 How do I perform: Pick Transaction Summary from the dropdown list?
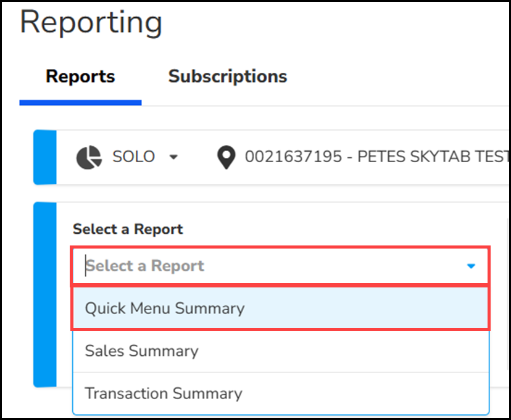pyautogui.click(x=164, y=393)
